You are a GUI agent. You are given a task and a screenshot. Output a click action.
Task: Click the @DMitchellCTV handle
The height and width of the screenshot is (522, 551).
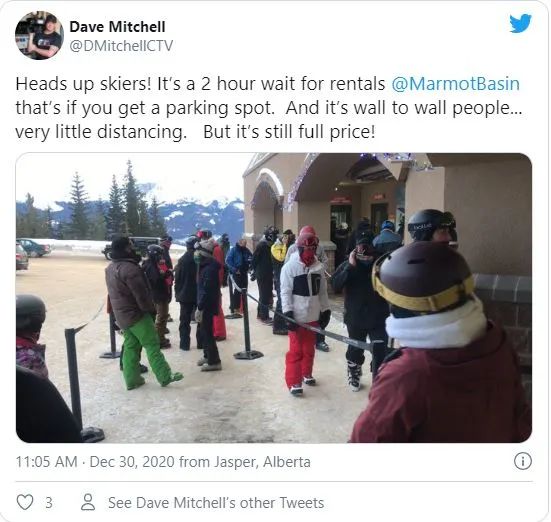tap(121, 46)
